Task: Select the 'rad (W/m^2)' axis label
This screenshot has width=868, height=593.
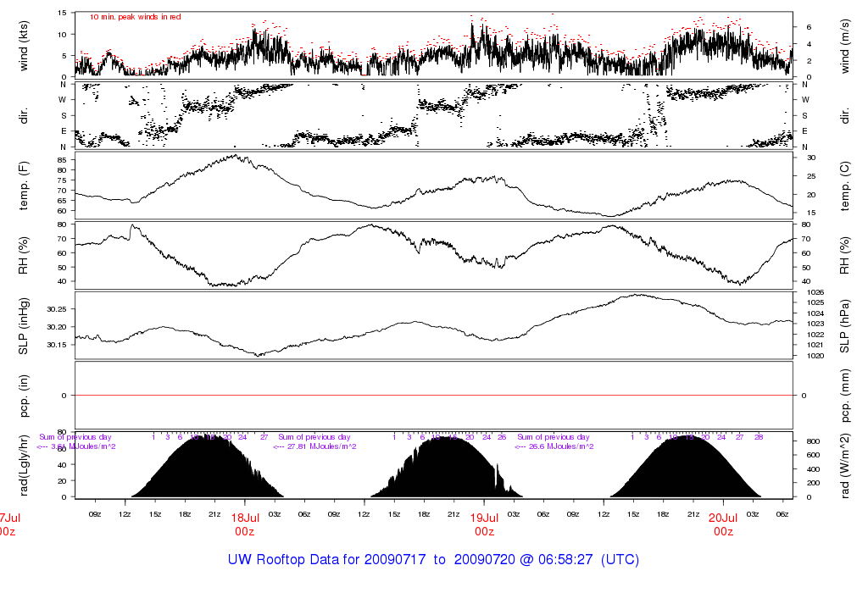Action: click(x=844, y=466)
